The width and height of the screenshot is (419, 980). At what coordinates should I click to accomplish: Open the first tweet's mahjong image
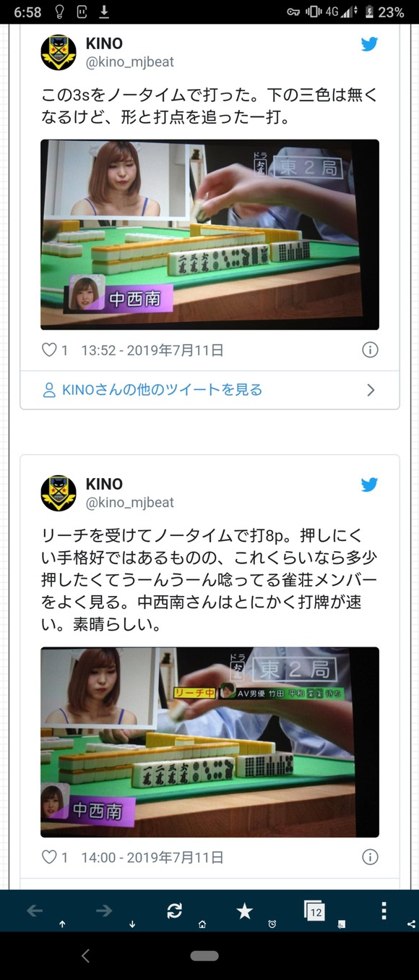pyautogui.click(x=209, y=234)
